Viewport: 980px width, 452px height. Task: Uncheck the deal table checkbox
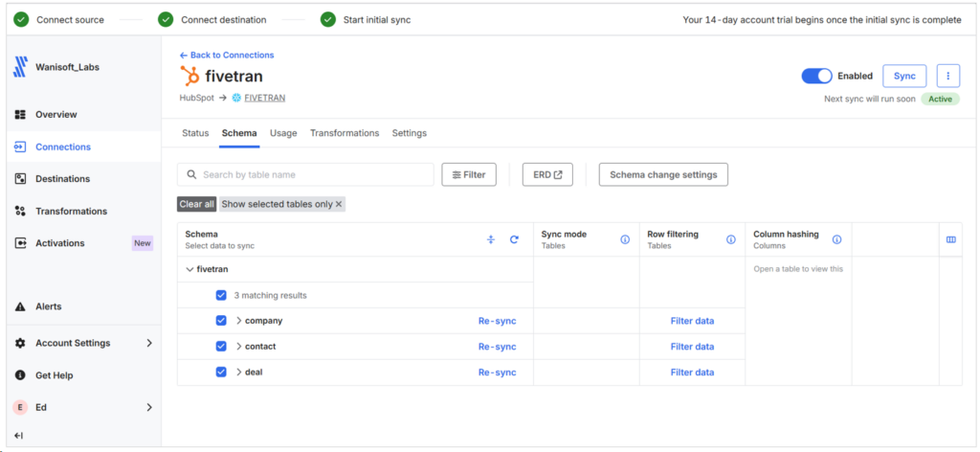coord(221,372)
